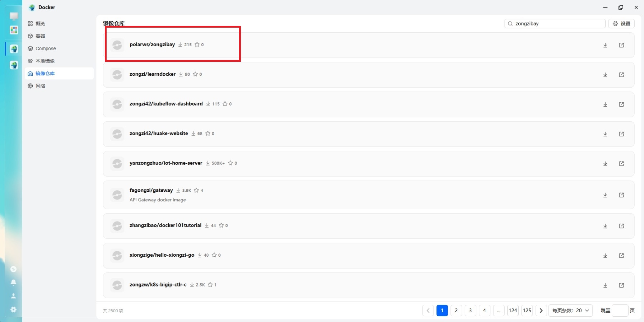Click the zongzibay search field
This screenshot has width=644, height=322.
click(x=555, y=24)
